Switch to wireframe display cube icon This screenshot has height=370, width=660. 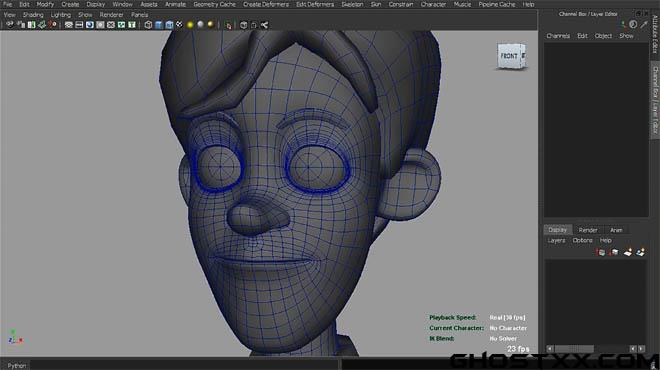coord(148,25)
